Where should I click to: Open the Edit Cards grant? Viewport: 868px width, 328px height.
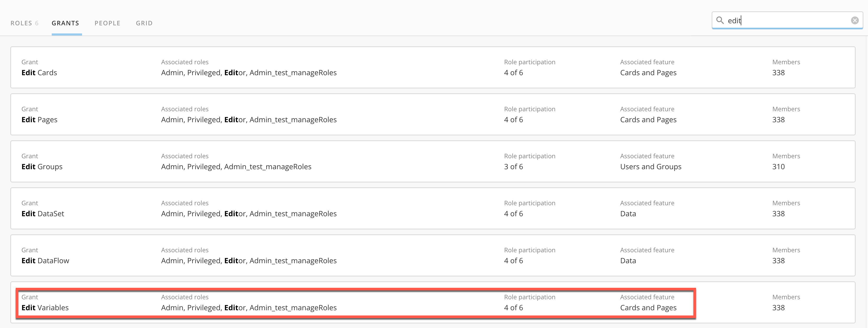39,72
